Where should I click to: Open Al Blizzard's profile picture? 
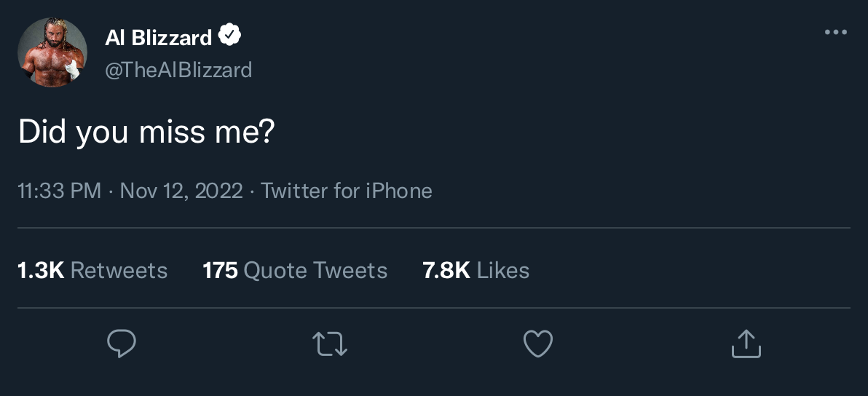pos(52,52)
